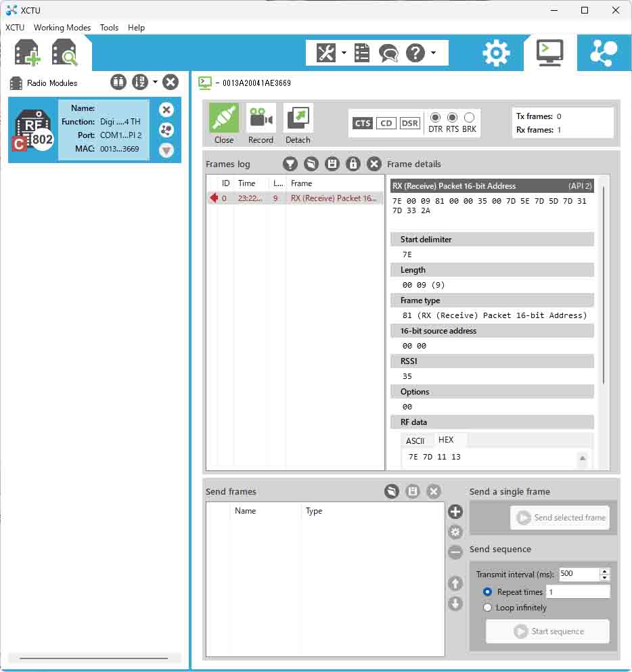This screenshot has height=672, width=632.
Task: Expand the sort modules dropdown arrow
Action: 155,82
